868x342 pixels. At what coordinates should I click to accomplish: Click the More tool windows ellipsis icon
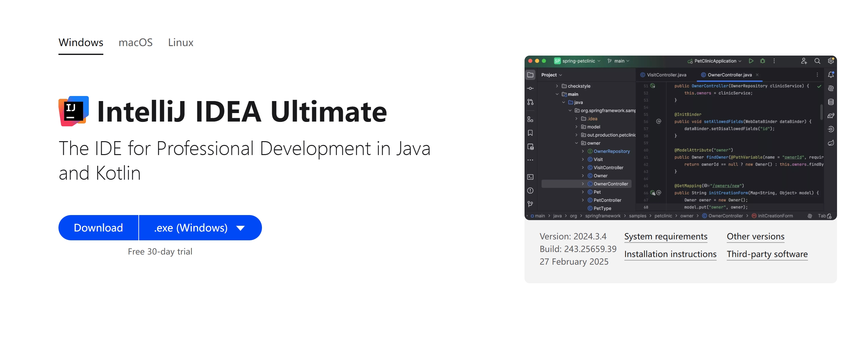pyautogui.click(x=530, y=160)
